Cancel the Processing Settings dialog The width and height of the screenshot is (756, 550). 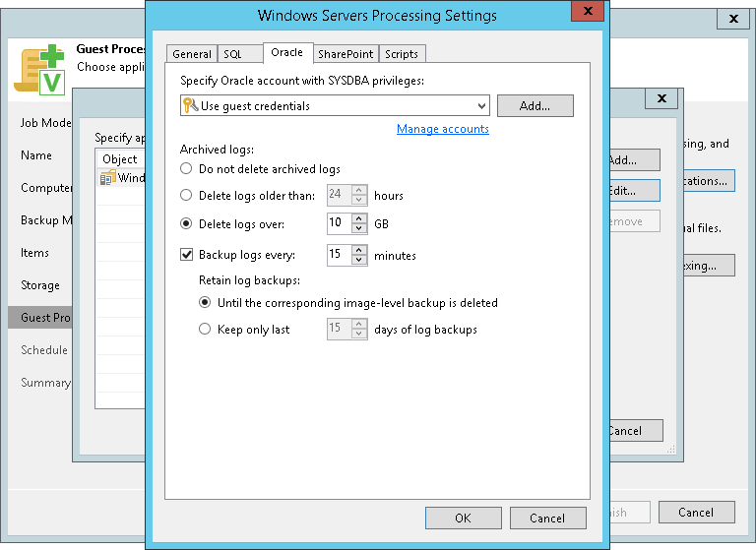point(547,518)
